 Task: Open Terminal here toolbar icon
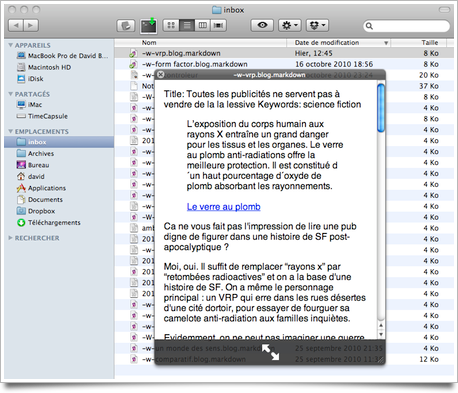148,26
